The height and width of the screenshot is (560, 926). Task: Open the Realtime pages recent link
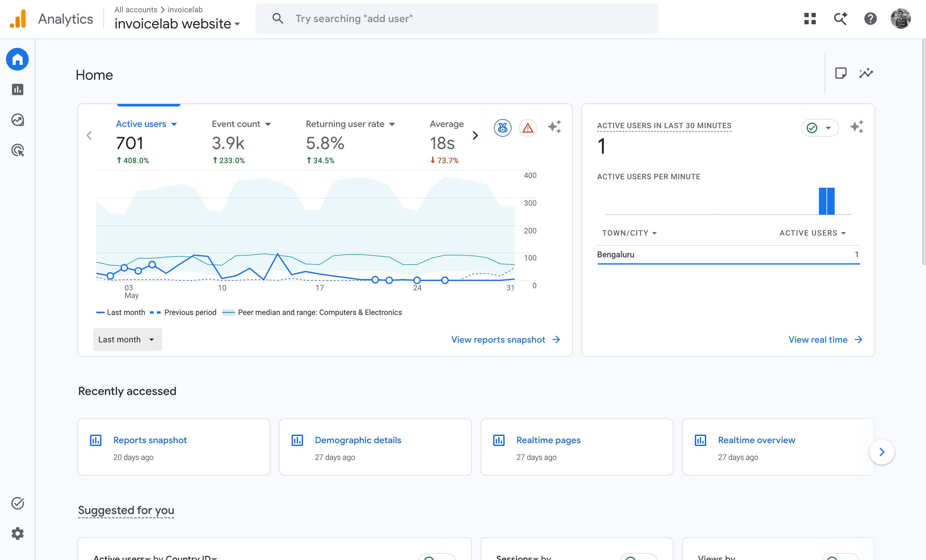(548, 440)
